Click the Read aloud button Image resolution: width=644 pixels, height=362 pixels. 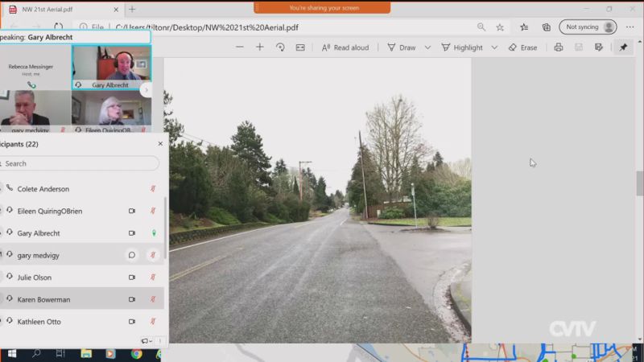pos(345,47)
